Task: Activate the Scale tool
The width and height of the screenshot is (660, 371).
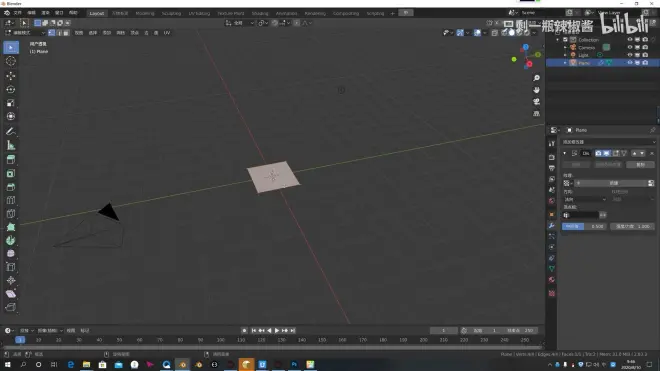Action: click(11, 103)
